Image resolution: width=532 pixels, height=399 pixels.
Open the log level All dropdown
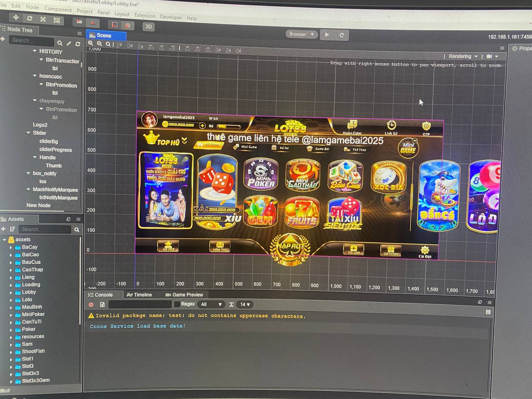[211, 305]
